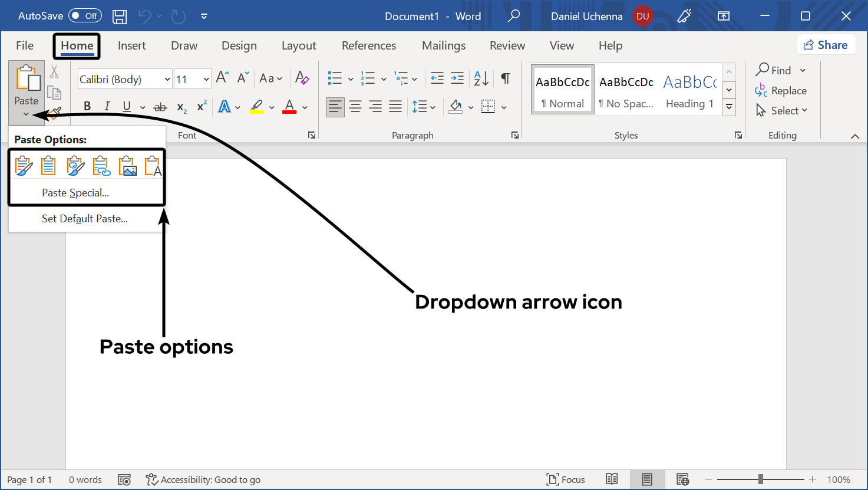This screenshot has width=868, height=490.
Task: Enable bold formatting
Action: coord(87,106)
